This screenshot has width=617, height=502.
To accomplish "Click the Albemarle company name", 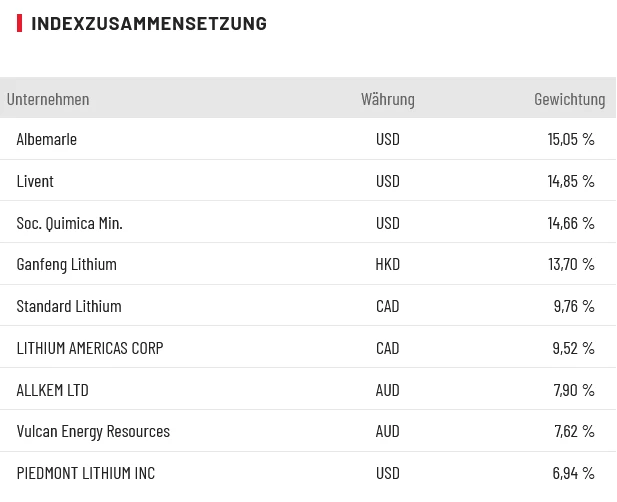I will pos(46,139).
